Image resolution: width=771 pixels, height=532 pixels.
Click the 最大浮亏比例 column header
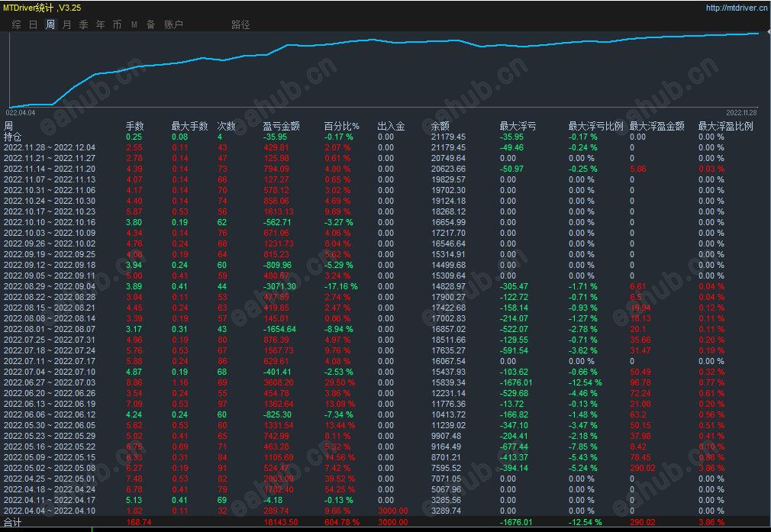click(x=595, y=127)
